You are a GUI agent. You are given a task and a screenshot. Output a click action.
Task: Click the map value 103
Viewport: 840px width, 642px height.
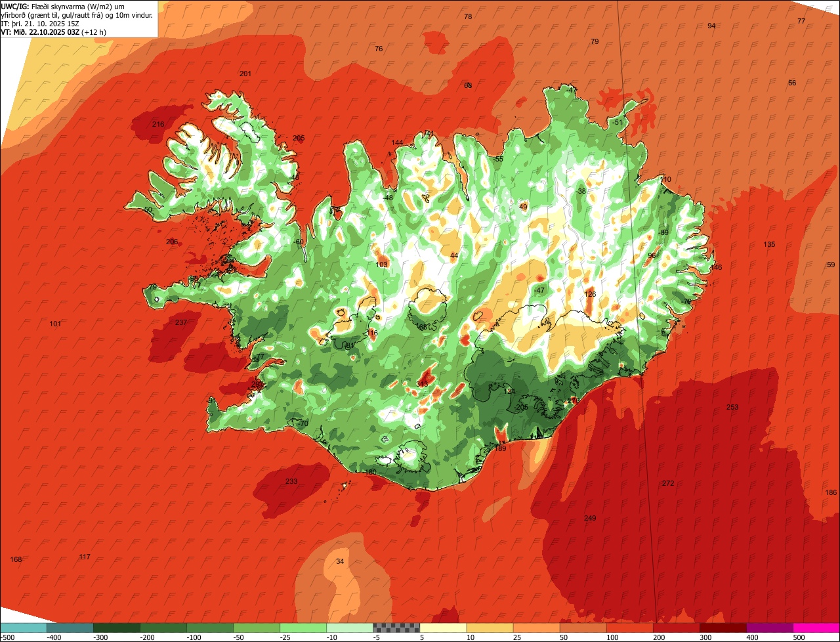[382, 265]
